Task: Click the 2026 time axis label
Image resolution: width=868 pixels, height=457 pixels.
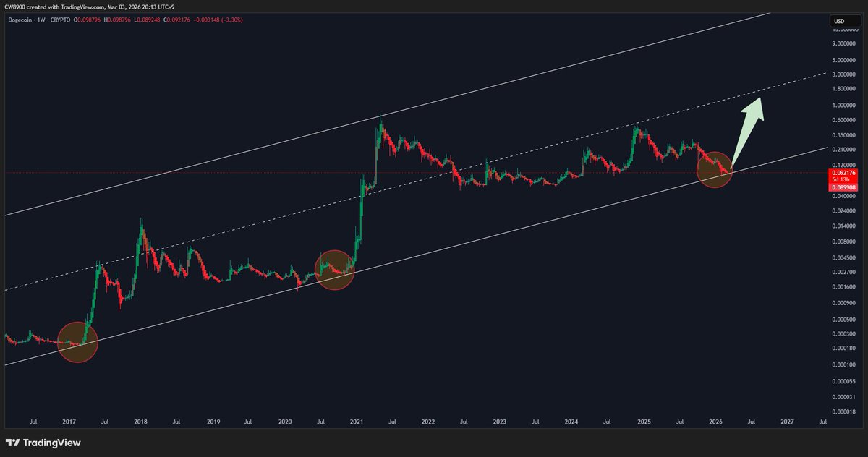Action: click(715, 421)
